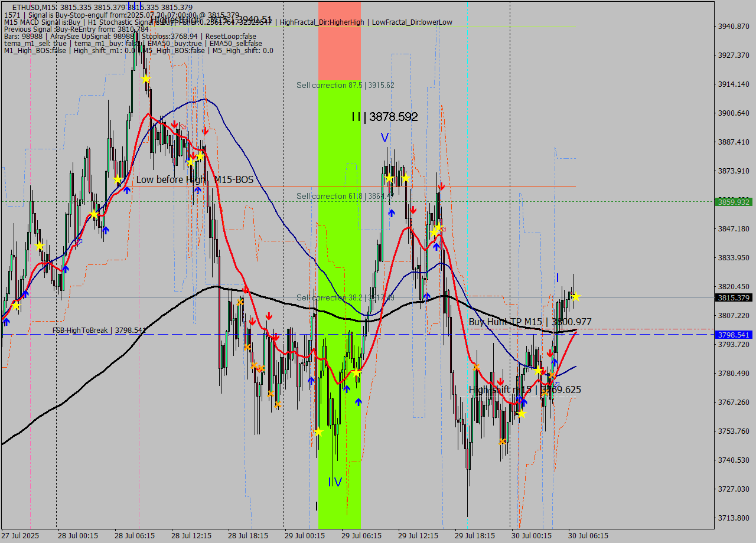Click the red sell arrow near the 3900 peak
Screen dimensions: 756x543
tap(174, 124)
